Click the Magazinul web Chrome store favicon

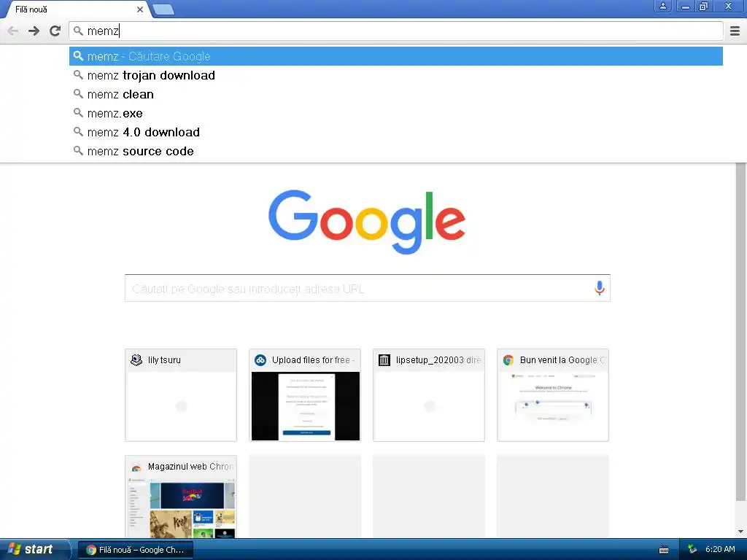[136, 467]
